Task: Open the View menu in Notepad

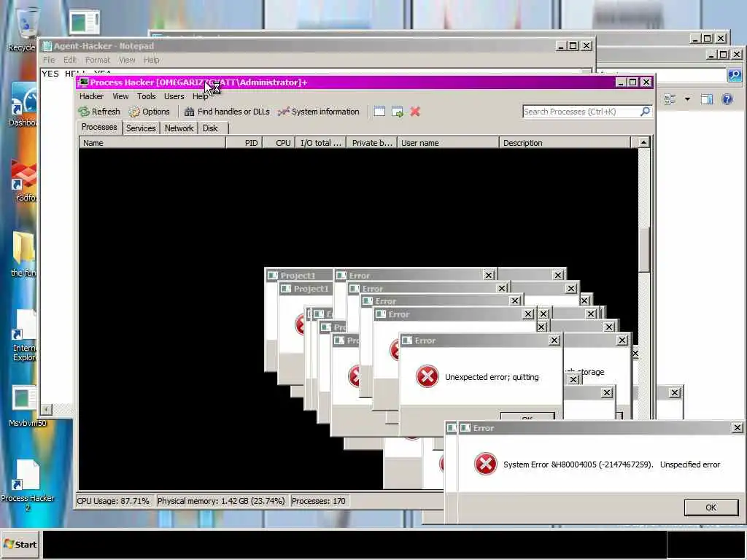Action: (127, 60)
